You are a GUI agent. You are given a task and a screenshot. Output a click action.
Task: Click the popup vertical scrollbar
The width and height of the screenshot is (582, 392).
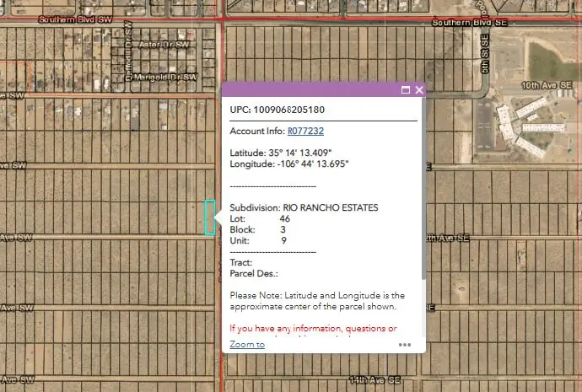pos(423,188)
